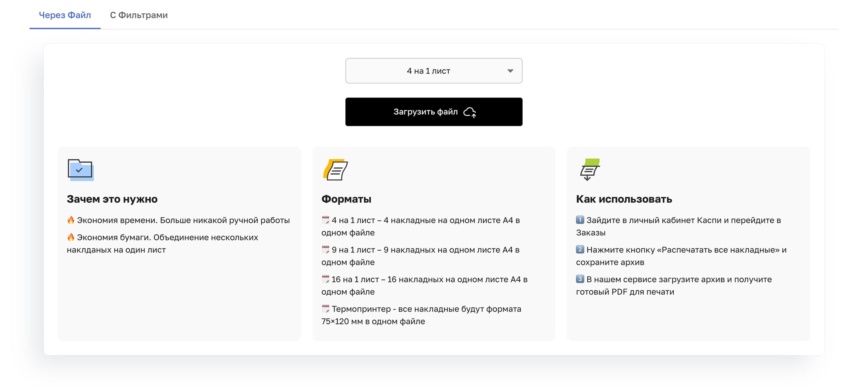Switch to the С Фильтрами tab

tap(139, 15)
